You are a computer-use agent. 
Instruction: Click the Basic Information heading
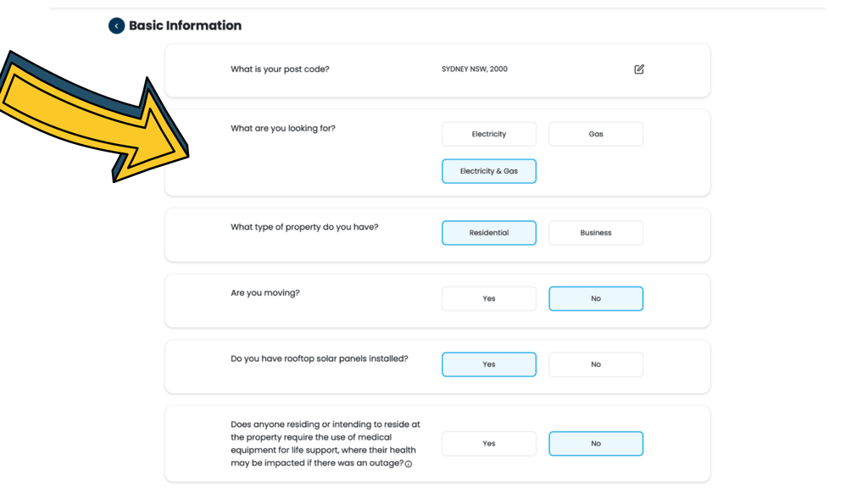point(185,25)
